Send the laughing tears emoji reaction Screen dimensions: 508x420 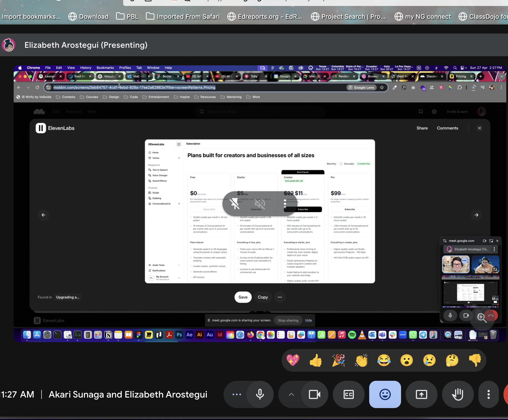[384, 360]
